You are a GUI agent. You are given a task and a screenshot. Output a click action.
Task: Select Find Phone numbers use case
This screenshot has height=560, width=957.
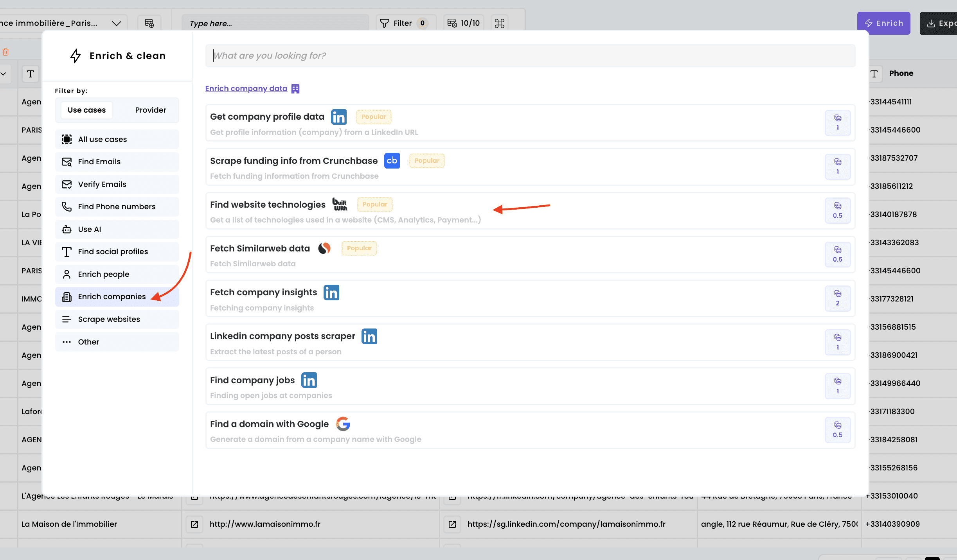(x=117, y=207)
